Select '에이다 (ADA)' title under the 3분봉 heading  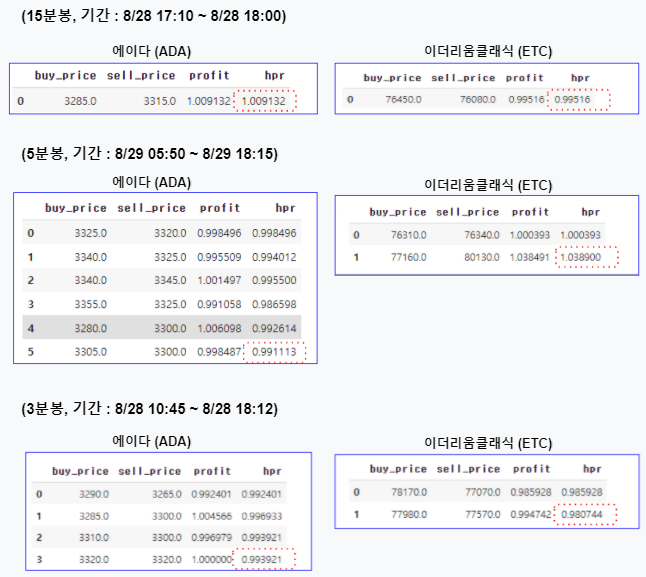tap(152, 441)
